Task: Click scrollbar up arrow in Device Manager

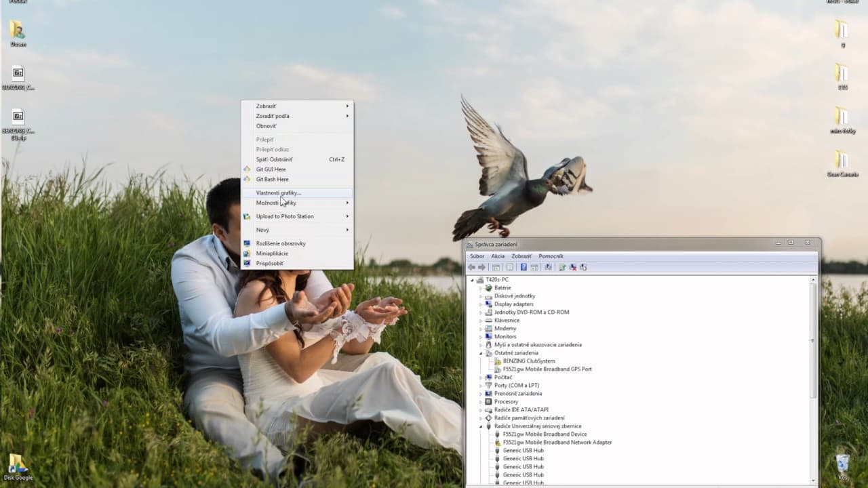Action: pyautogui.click(x=814, y=279)
